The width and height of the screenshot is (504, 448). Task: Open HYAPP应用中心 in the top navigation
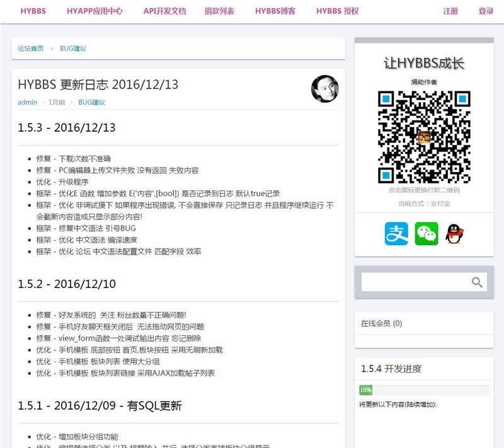[94, 11]
